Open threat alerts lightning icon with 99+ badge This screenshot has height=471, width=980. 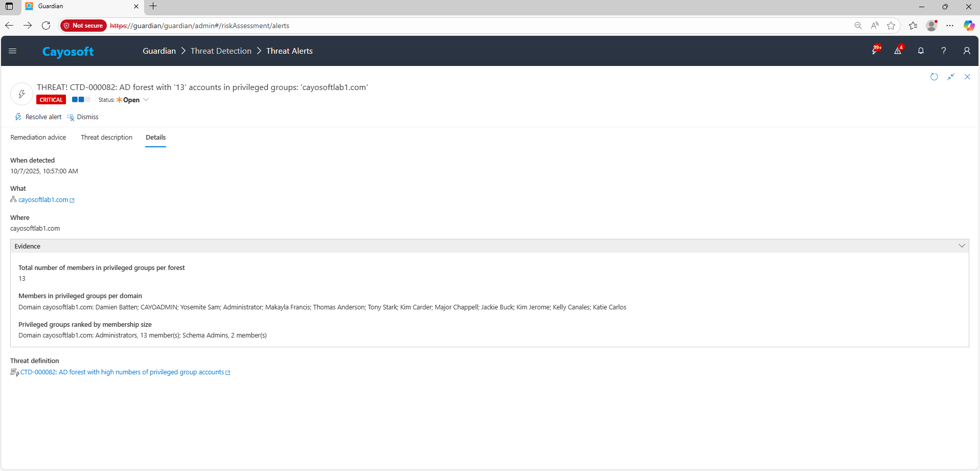875,51
